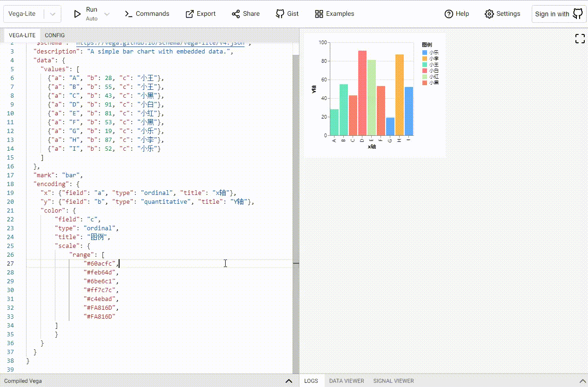The height and width of the screenshot is (387, 588).
Task: Click the x轴 axis title in chart
Action: click(x=372, y=147)
